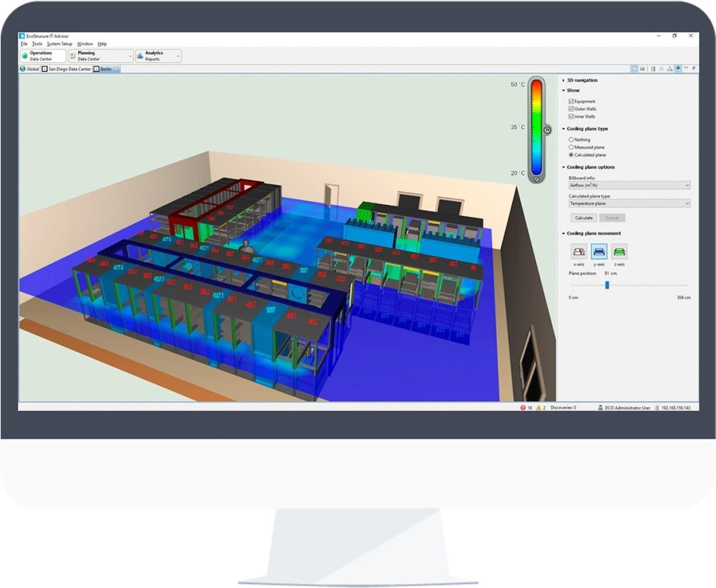This screenshot has height=588, width=716.
Task: Click the yellow warning icon in status bar
Action: coord(539,408)
